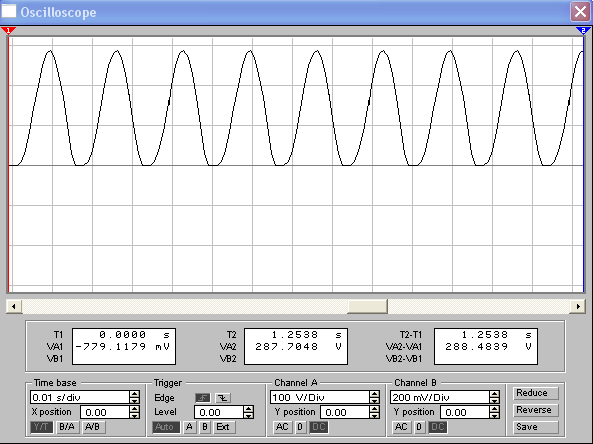Screen dimensions: 593x444
Task: Increase Channel B mV/Div scale
Action: click(x=494, y=394)
